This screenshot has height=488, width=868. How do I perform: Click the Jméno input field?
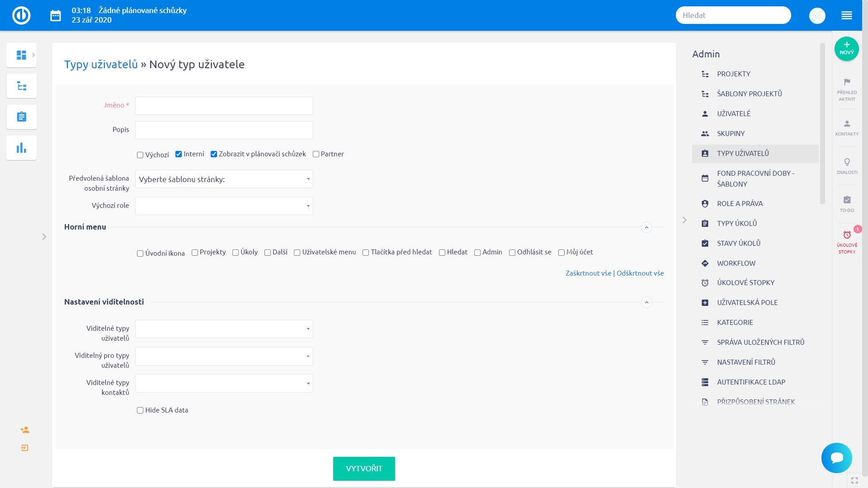tap(224, 106)
